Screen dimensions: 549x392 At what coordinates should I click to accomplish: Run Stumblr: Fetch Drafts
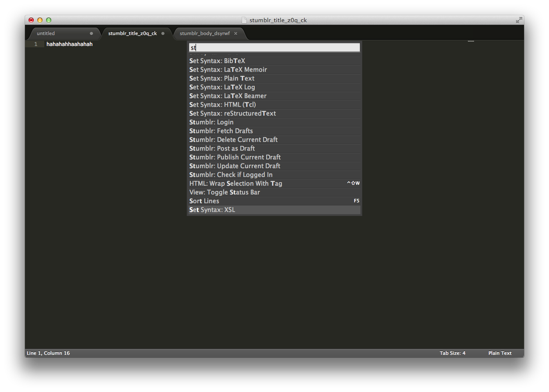pyautogui.click(x=274, y=131)
